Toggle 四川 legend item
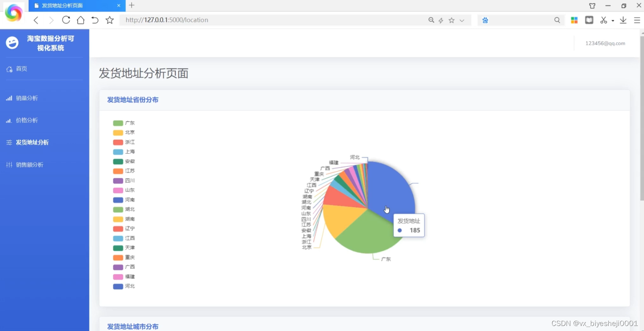The image size is (644, 331). pos(124,181)
